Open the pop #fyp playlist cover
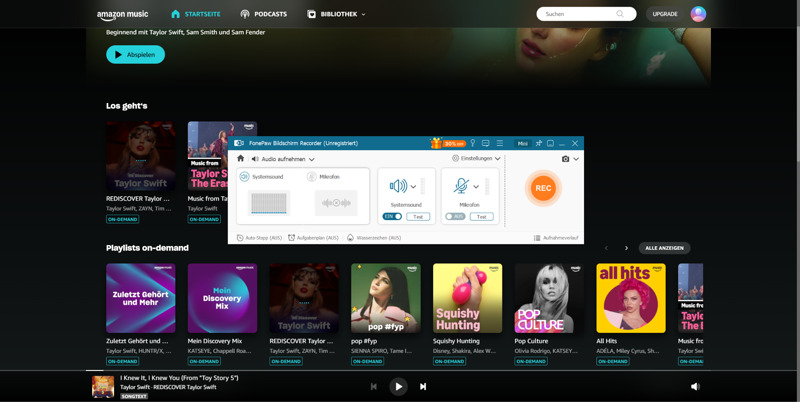Image resolution: width=800 pixels, height=402 pixels. click(386, 298)
